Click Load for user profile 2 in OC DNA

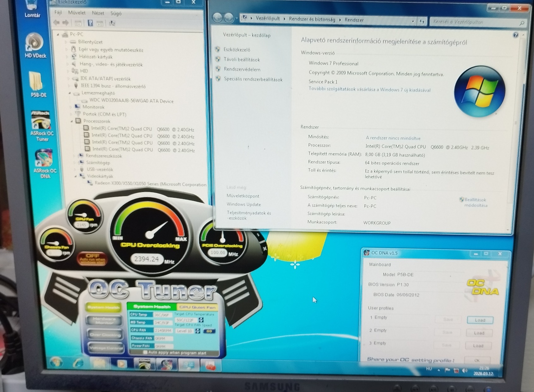[479, 333]
